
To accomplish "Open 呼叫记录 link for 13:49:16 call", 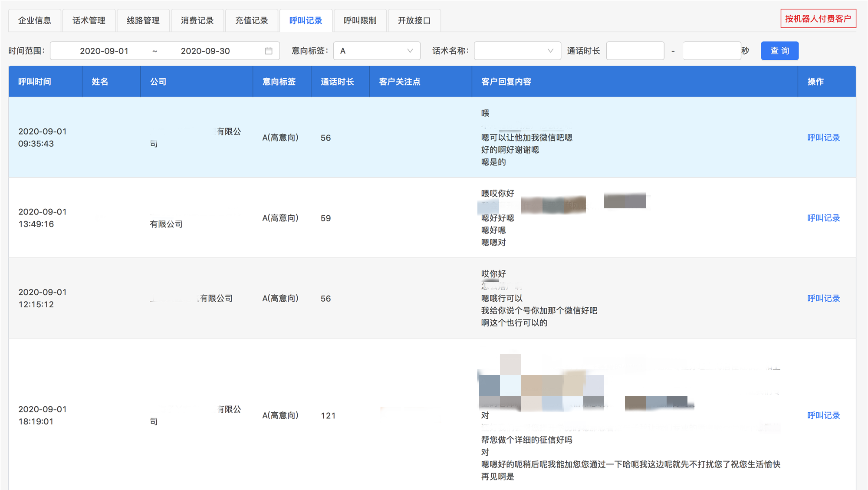I will 823,218.
